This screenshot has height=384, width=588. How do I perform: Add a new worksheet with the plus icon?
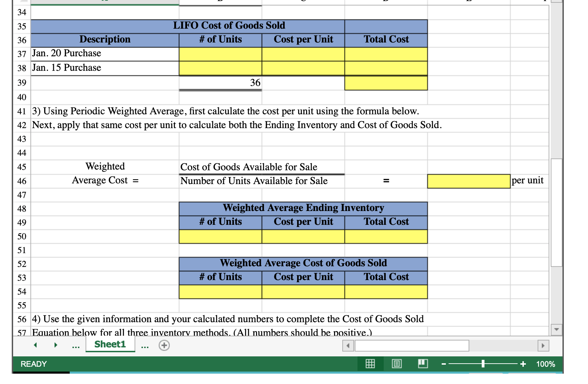coord(164,345)
